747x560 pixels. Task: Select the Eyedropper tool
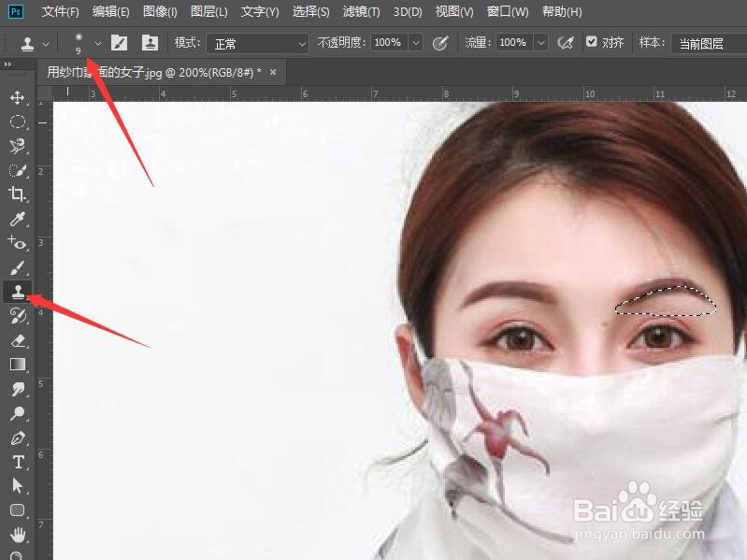(x=18, y=219)
